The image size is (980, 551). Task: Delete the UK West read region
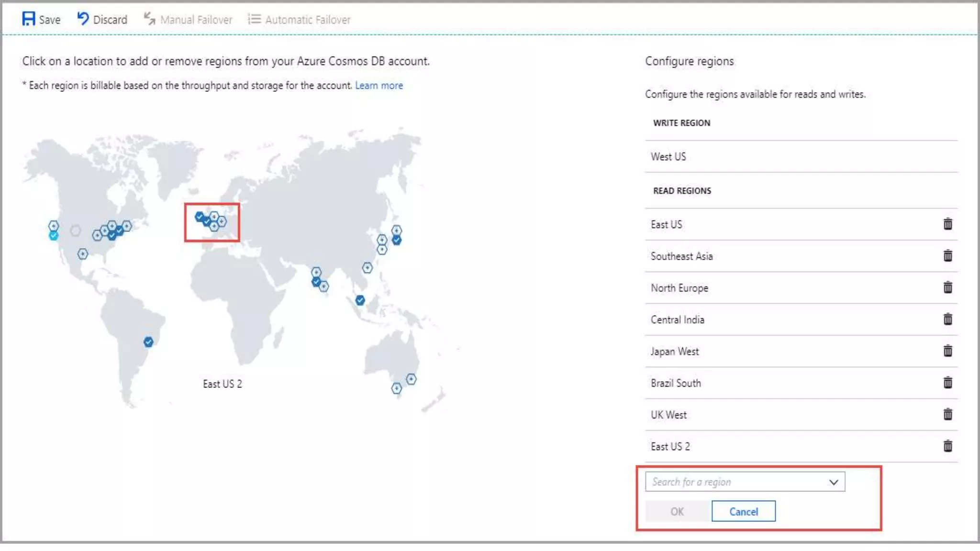tap(947, 414)
